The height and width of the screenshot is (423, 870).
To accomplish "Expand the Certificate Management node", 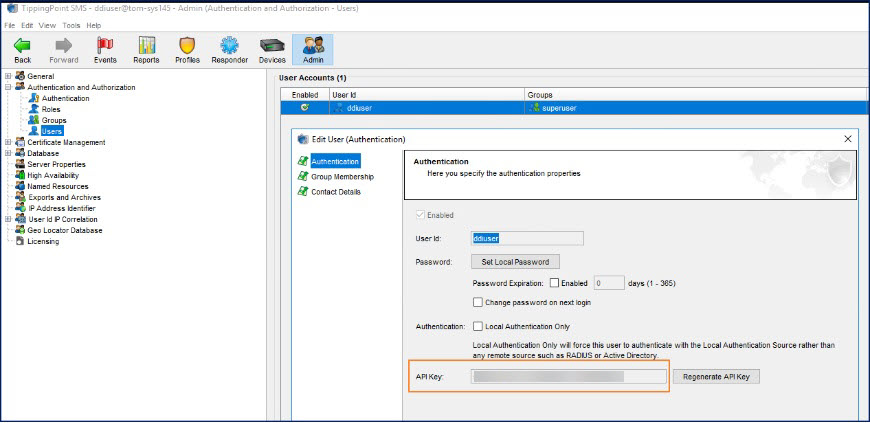I will pos(8,143).
